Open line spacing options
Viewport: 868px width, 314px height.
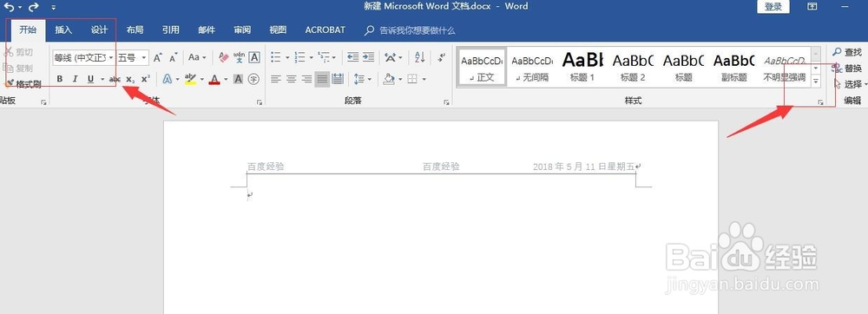(x=362, y=79)
